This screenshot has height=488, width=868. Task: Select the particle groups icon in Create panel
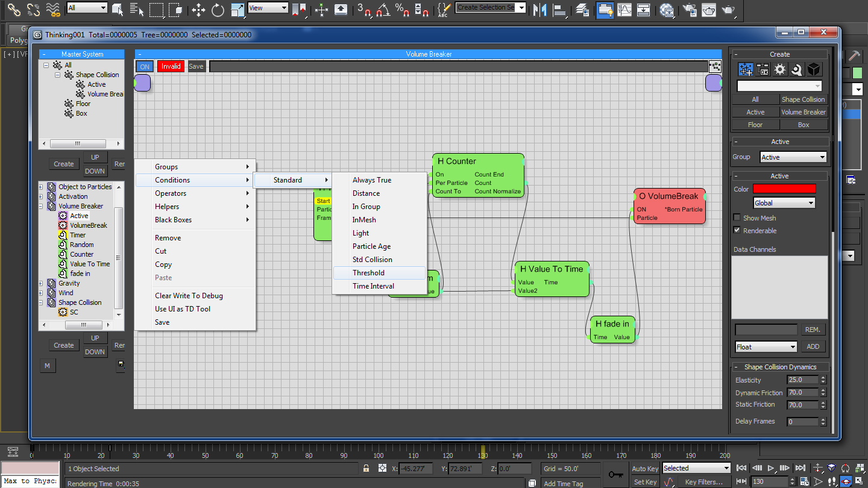[746, 70]
